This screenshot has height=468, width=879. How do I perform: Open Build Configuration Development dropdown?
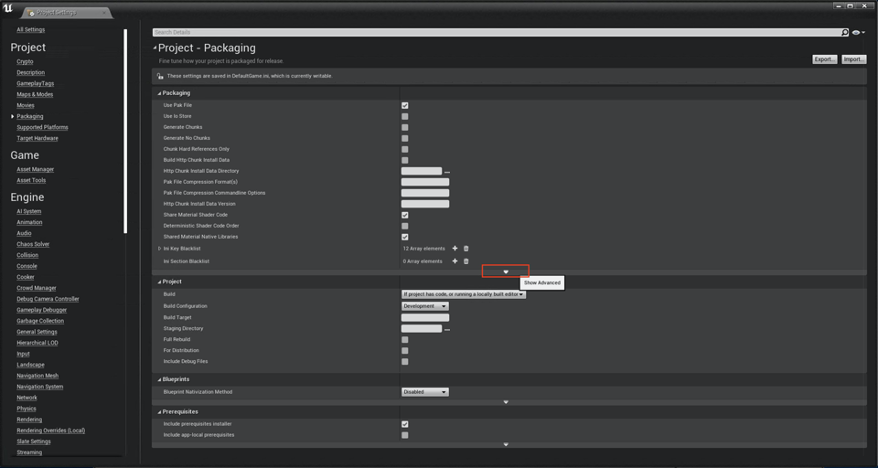click(x=425, y=307)
